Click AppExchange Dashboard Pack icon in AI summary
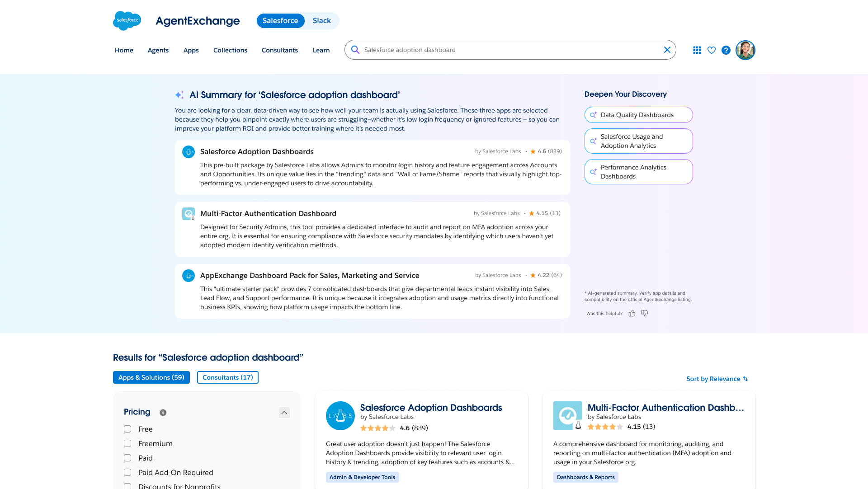This screenshot has width=868, height=489. (189, 276)
